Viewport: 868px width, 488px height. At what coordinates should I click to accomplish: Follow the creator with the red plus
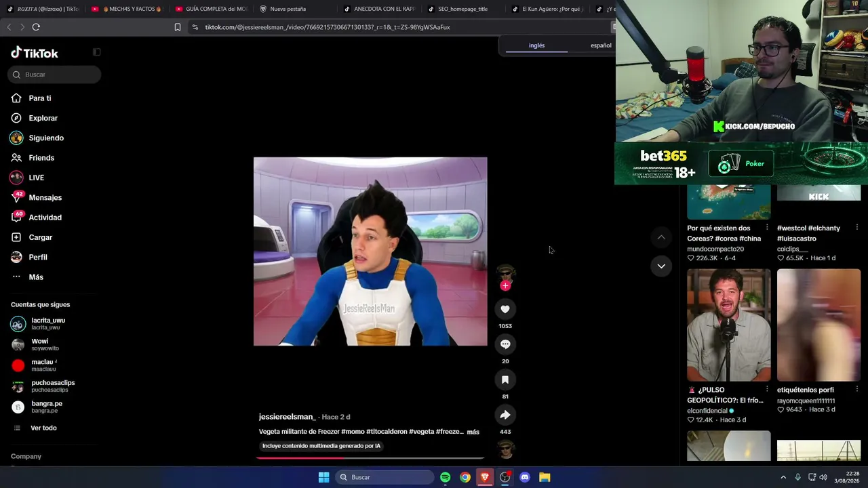pyautogui.click(x=505, y=285)
